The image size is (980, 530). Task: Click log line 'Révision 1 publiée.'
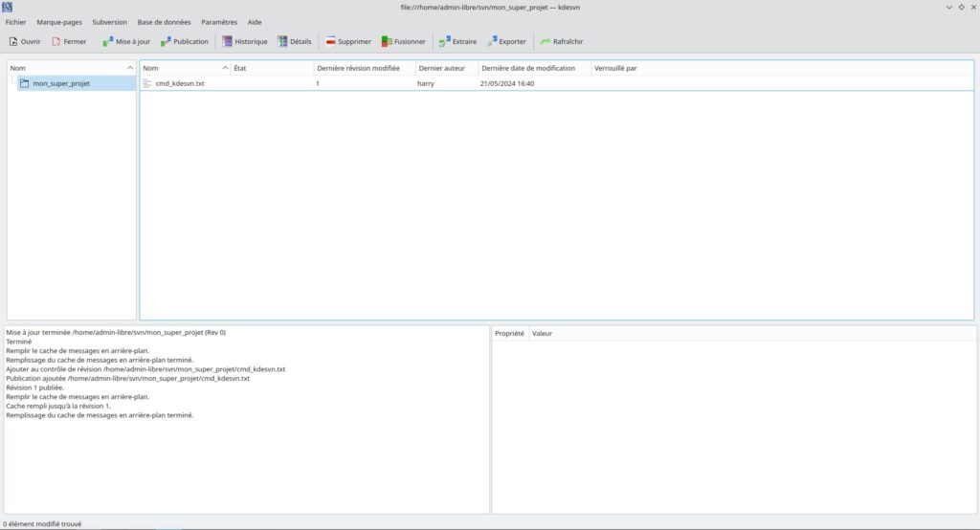pyautogui.click(x=35, y=387)
